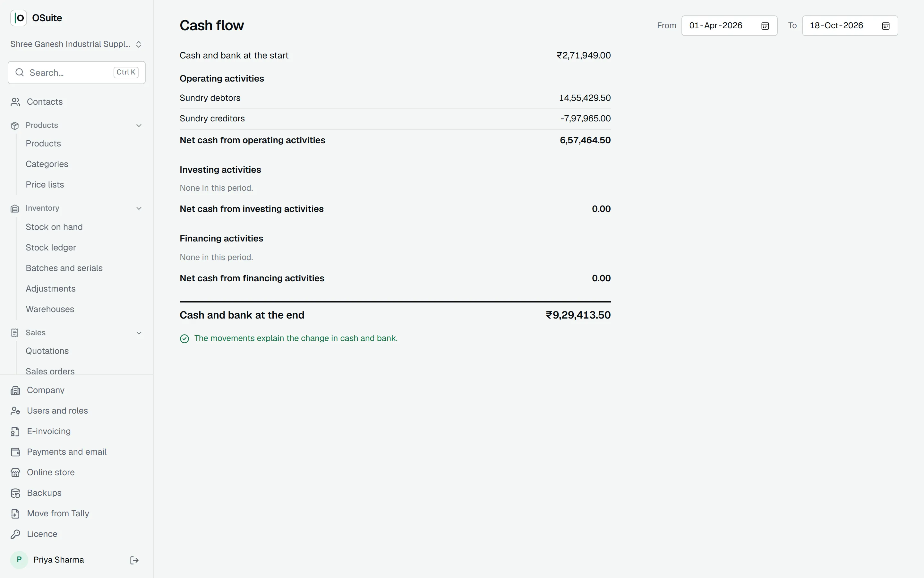924x578 pixels.
Task: Click the Ctrl K shortcut badge
Action: point(126,73)
